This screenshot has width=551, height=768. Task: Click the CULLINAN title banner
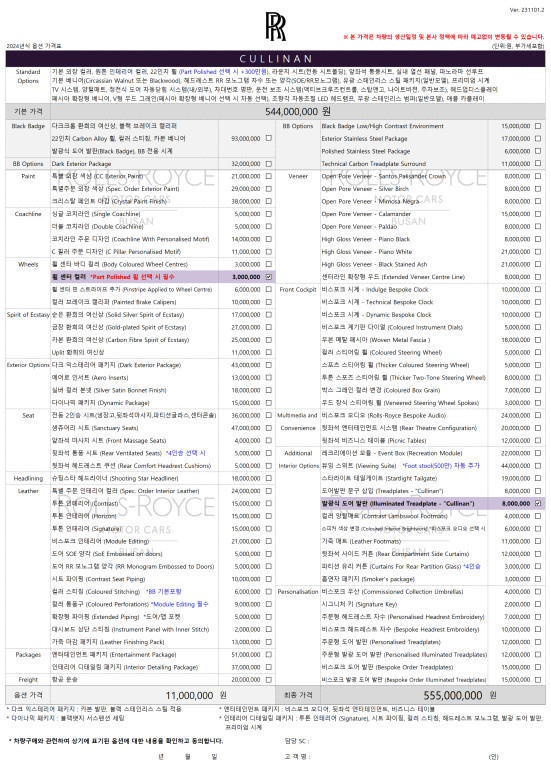point(275,59)
